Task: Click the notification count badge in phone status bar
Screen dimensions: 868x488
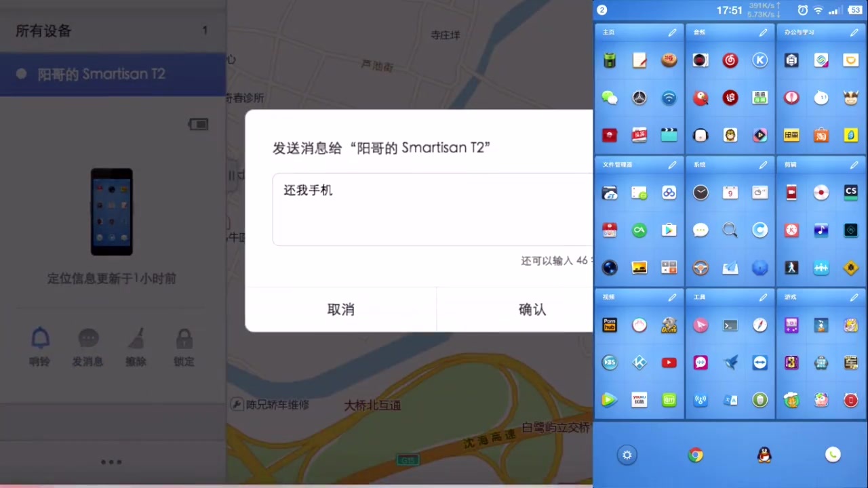Action: (x=601, y=10)
